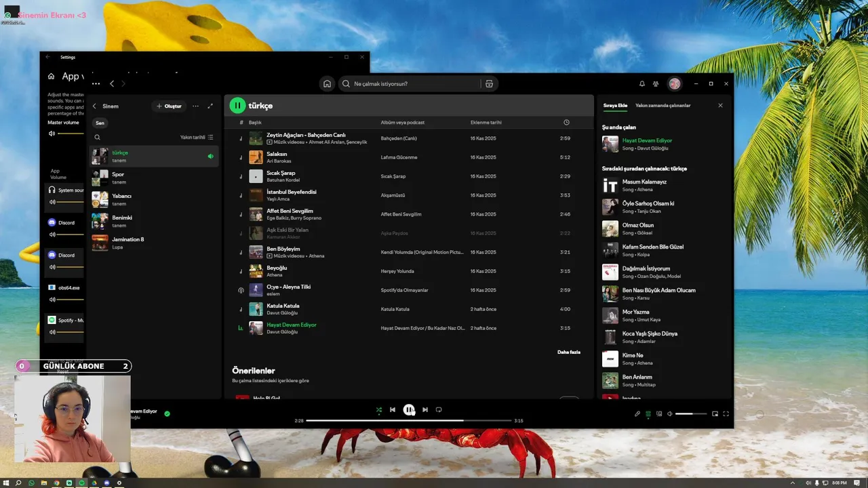The image size is (868, 488).
Task: Open Spotify's top-left three-dots menu
Action: pyautogui.click(x=96, y=84)
